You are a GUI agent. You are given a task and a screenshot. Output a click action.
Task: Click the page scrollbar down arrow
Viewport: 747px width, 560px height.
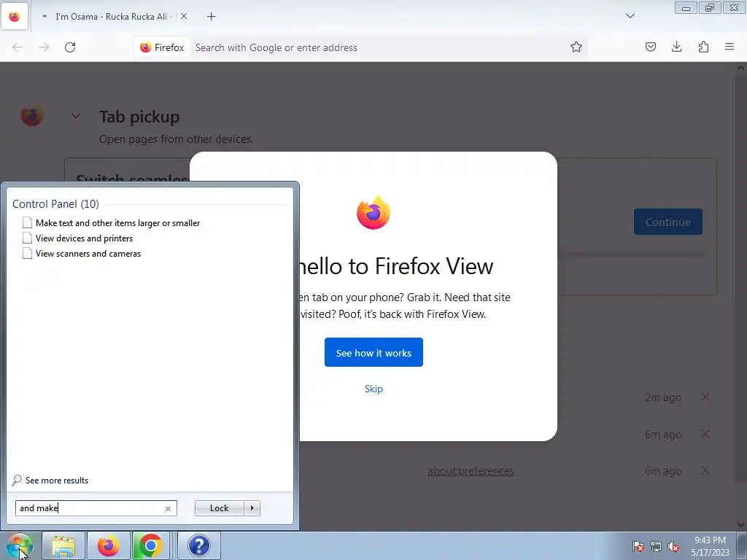[741, 525]
